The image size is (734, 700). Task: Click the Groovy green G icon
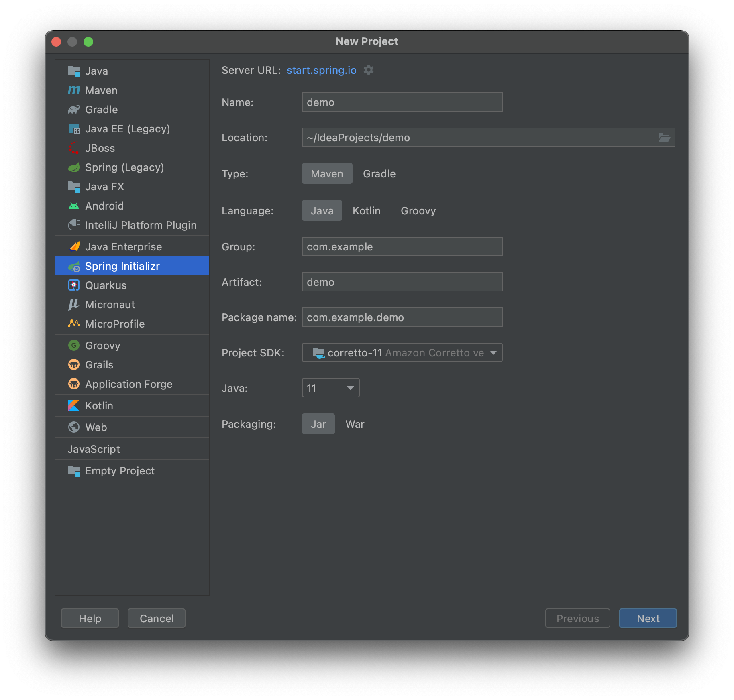[74, 346]
